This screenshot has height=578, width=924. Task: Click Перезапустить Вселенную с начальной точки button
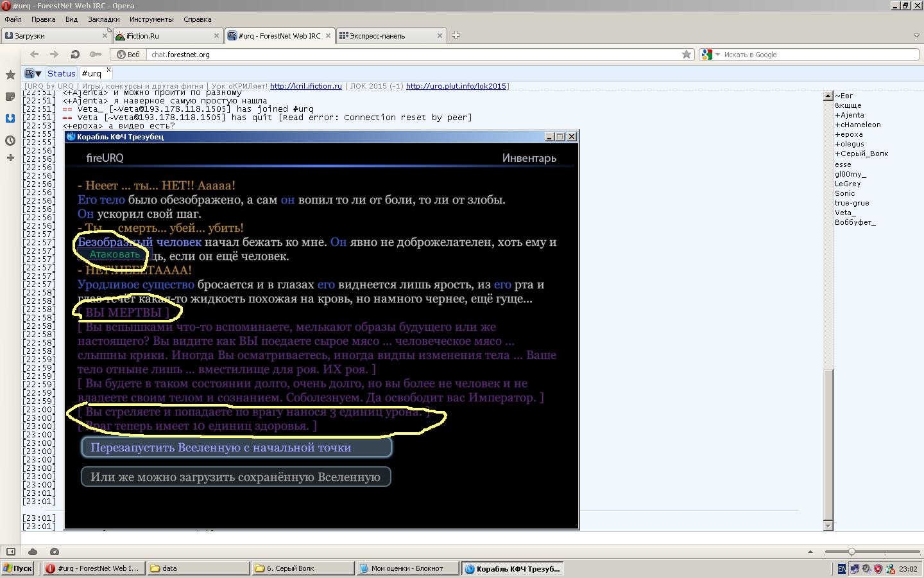click(x=236, y=448)
